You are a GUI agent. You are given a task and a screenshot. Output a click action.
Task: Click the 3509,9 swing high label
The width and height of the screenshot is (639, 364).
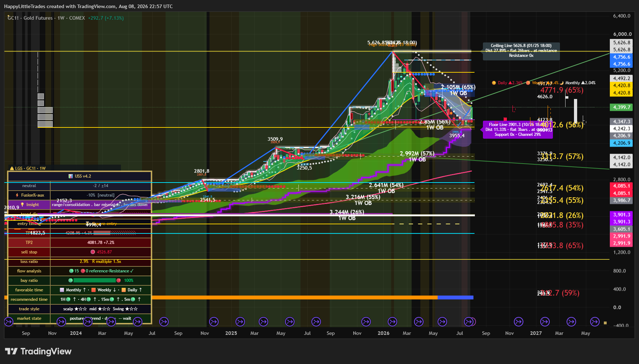pos(275,139)
